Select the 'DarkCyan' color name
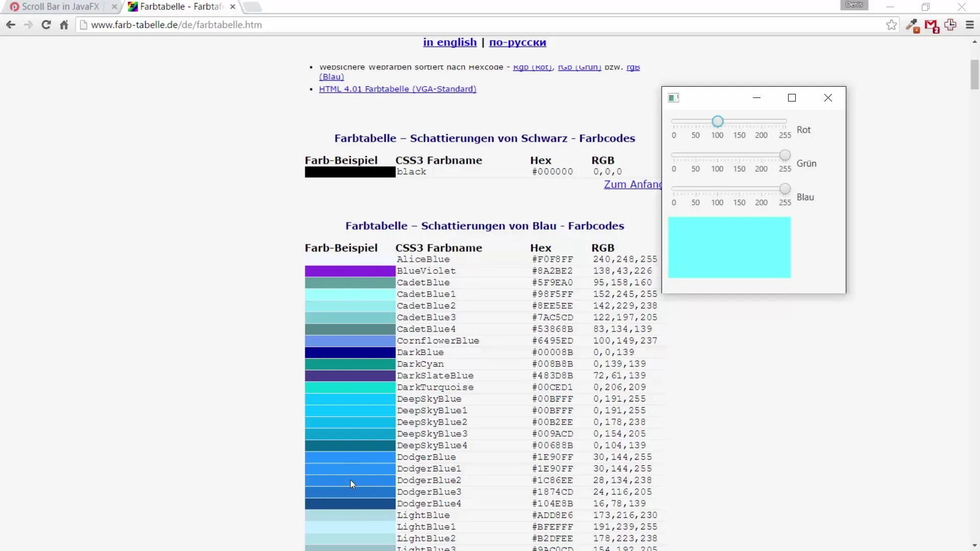The height and width of the screenshot is (551, 980). (420, 364)
